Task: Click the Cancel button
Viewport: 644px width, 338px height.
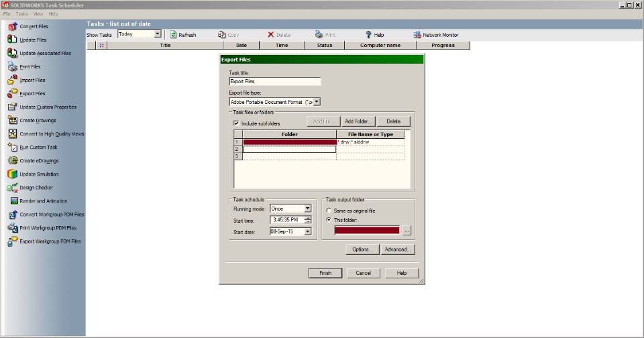Action: click(364, 273)
